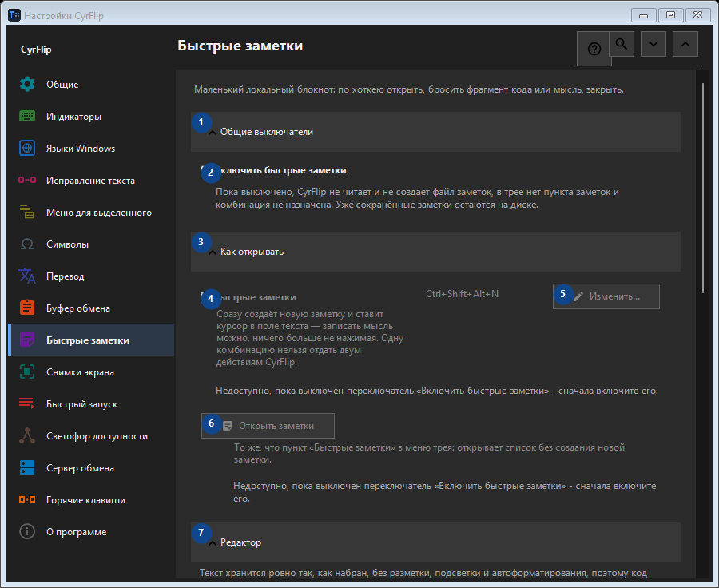This screenshot has width=719, height=588.
Task: Click the vertical scrollbar of settings pane
Action: [x=703, y=188]
